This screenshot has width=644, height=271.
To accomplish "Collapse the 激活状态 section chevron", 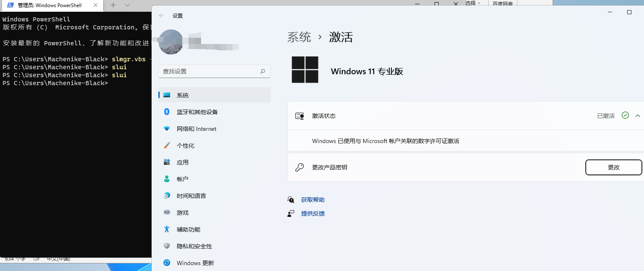I will click(x=638, y=116).
